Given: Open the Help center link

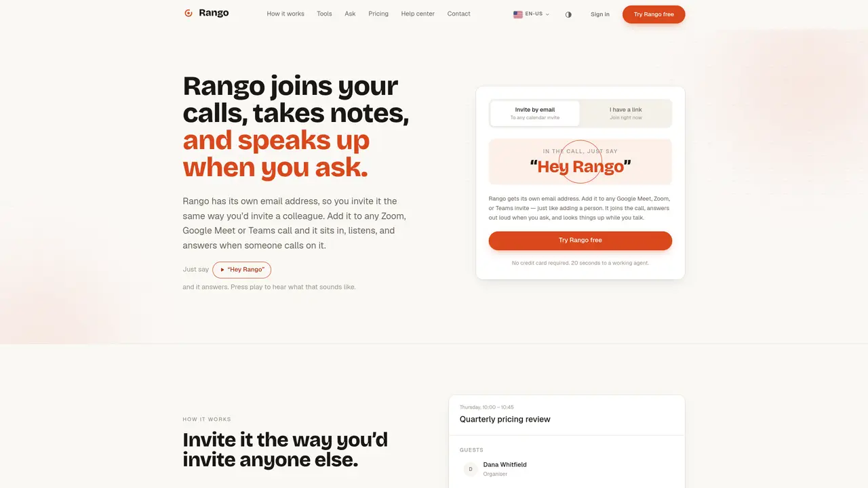Looking at the screenshot, I should 418,14.
